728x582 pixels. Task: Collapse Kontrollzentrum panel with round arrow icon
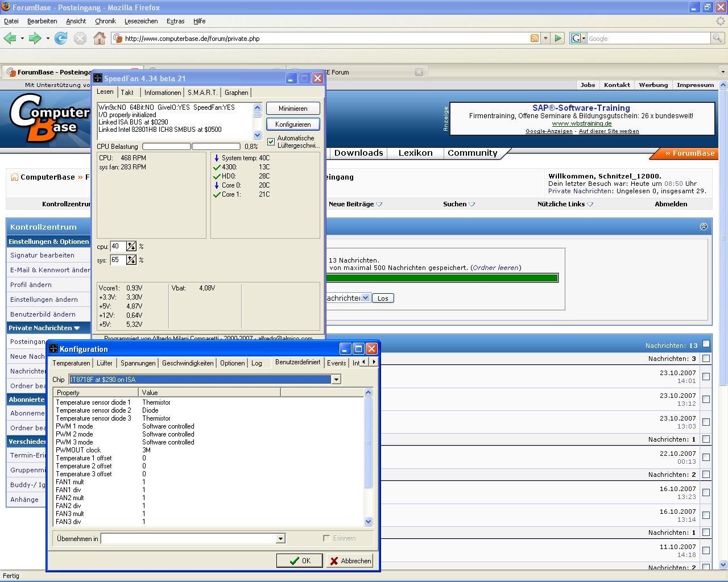coord(704,226)
